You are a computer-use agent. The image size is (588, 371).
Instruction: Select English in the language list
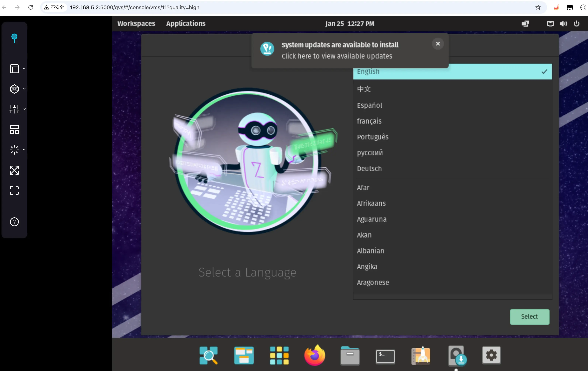click(452, 72)
